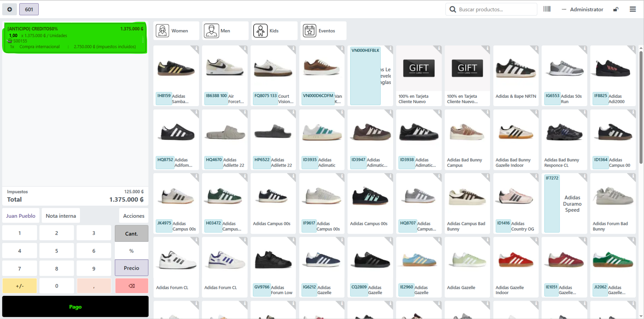The image size is (644, 319).
Task: Select the Eventos category
Action: pos(324,31)
